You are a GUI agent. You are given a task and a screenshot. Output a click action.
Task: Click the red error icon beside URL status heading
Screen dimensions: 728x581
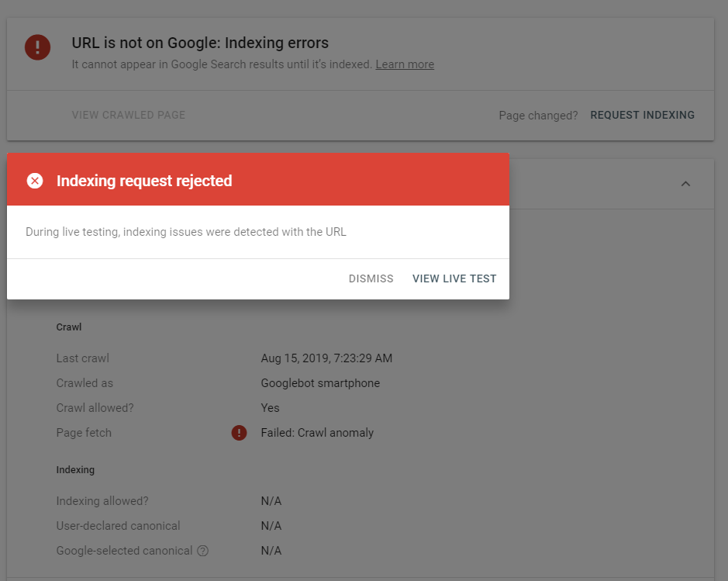tap(37, 47)
